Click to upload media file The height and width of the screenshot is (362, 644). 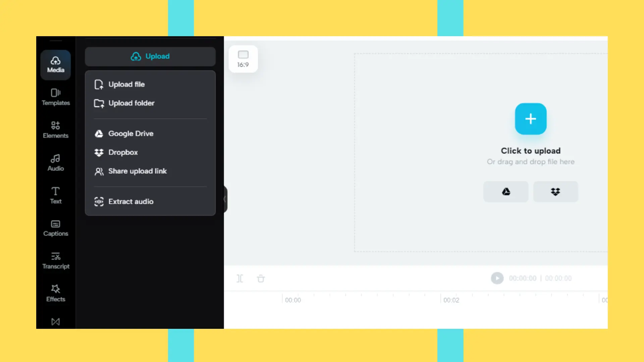530,118
